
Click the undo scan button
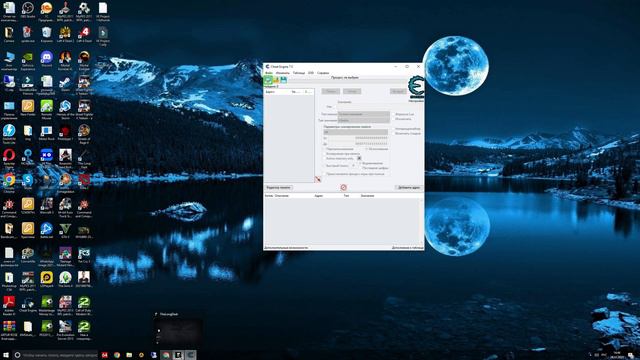click(x=398, y=91)
